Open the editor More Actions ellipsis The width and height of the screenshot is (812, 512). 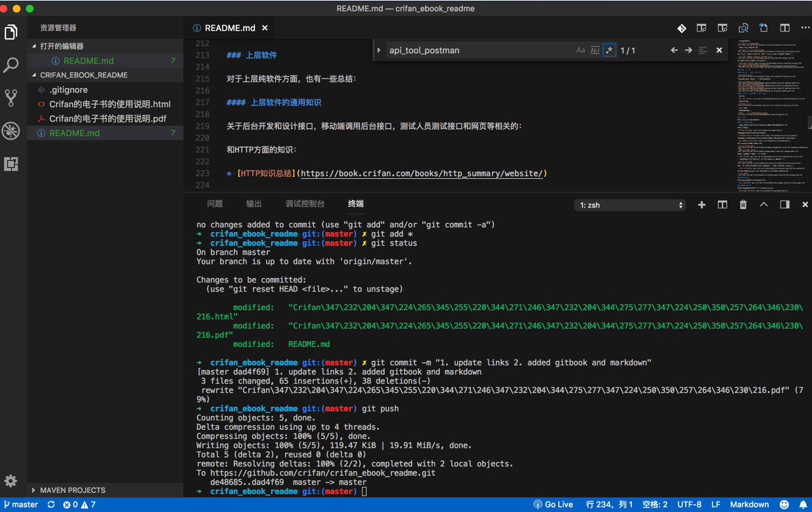tap(805, 28)
